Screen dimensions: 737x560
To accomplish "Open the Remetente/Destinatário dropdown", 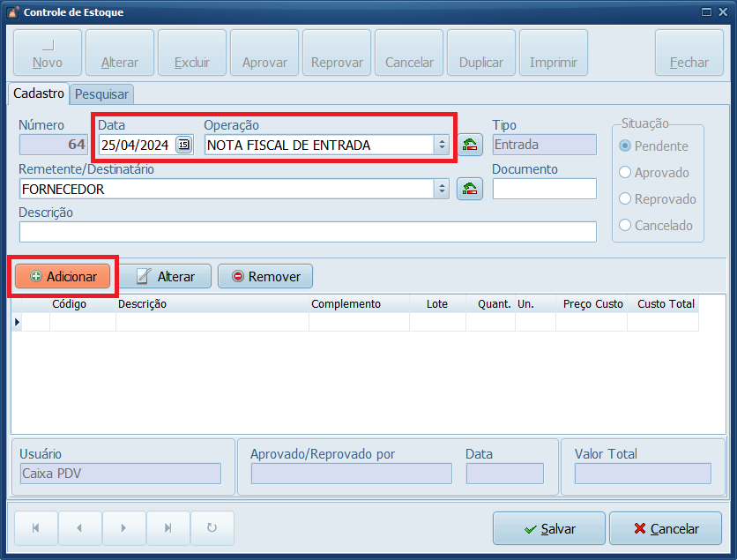I will [x=442, y=189].
